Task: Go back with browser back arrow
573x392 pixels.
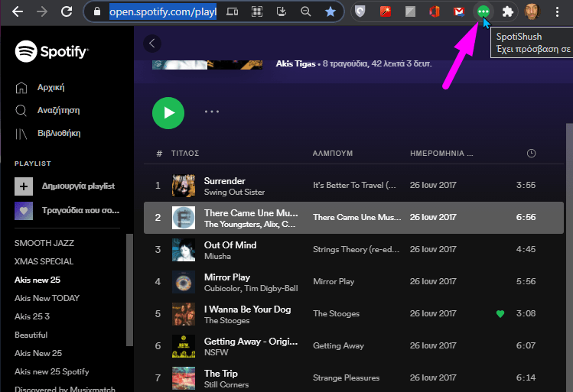Action: [x=17, y=11]
